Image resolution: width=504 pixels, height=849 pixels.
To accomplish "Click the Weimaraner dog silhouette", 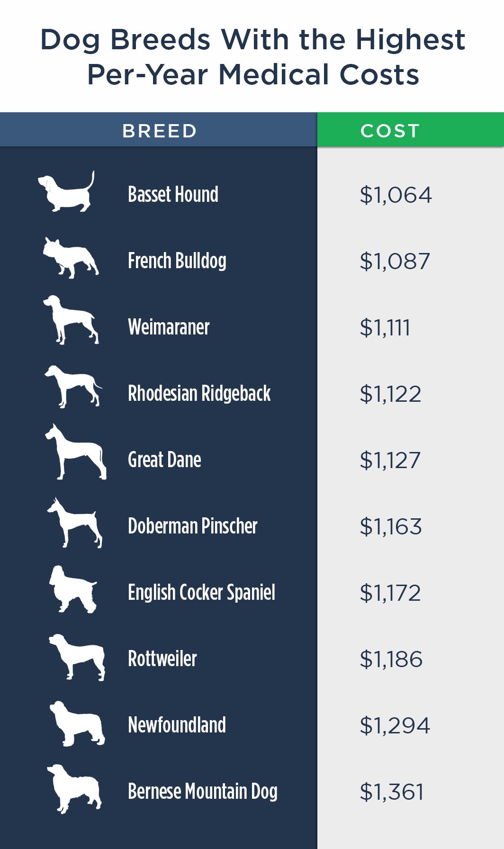I will 71,320.
